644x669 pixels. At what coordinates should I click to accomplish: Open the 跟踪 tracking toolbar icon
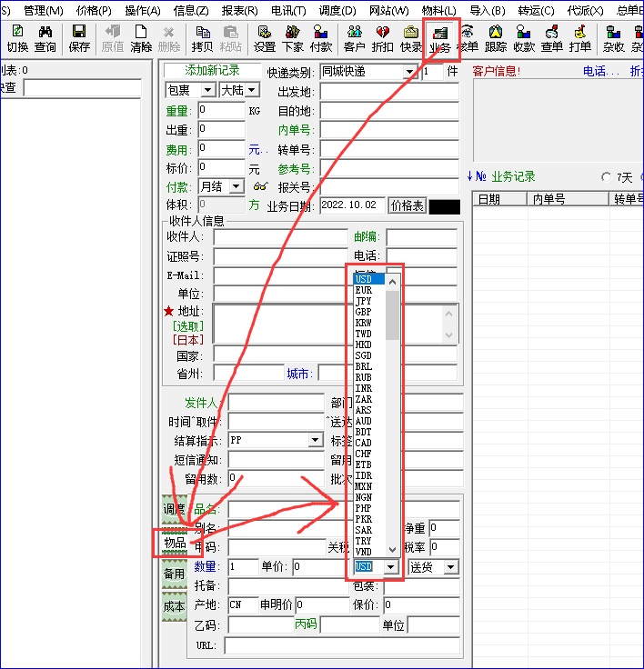tap(496, 38)
